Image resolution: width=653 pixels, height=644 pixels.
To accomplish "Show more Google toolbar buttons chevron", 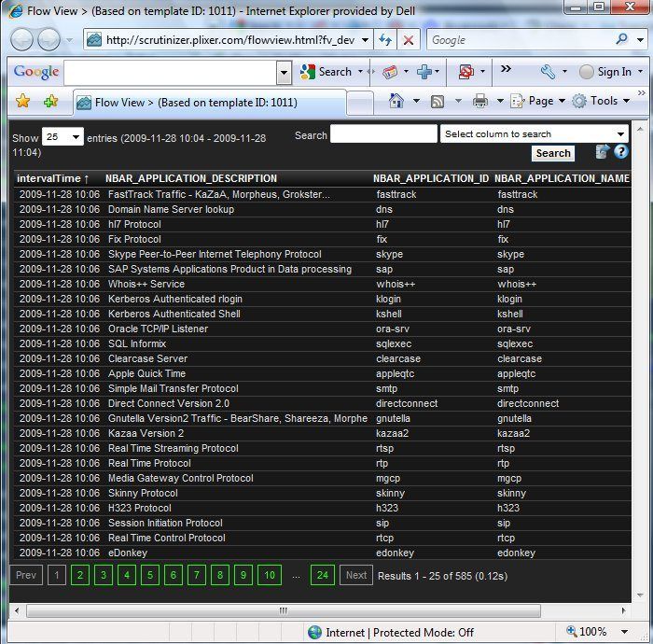I will click(x=506, y=69).
